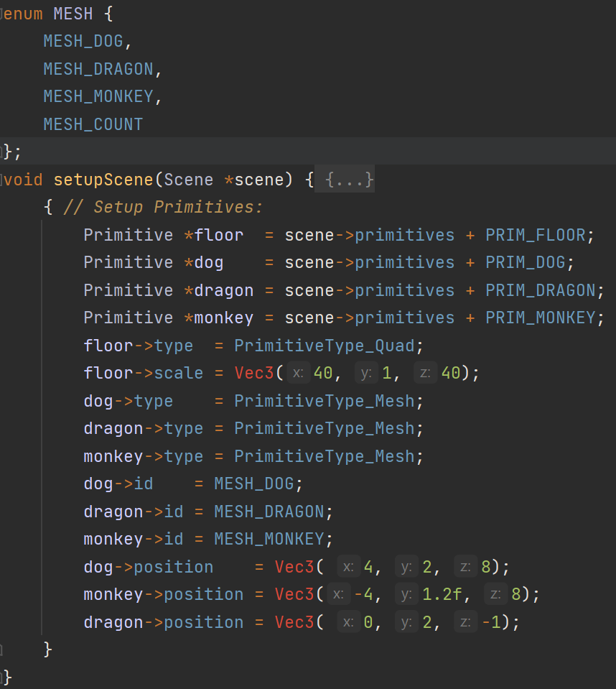Screen dimensions: 616x689
Task: Click Vec3 on the dragon->position line
Action: tap(294, 623)
